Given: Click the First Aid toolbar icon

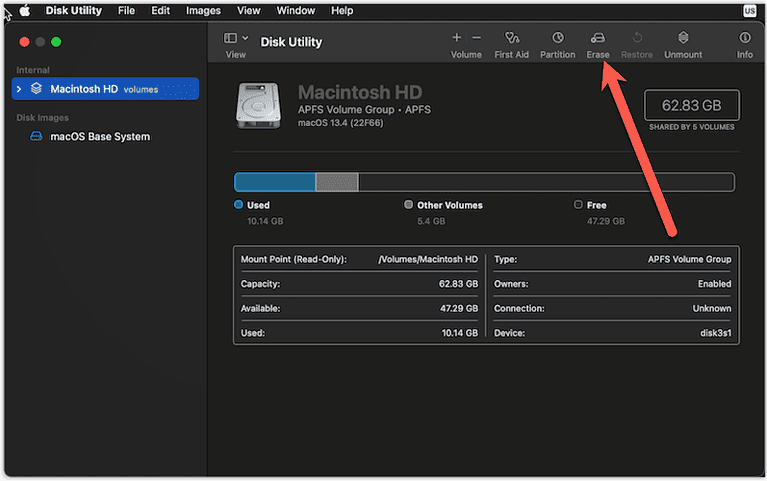Looking at the screenshot, I should (x=511, y=38).
